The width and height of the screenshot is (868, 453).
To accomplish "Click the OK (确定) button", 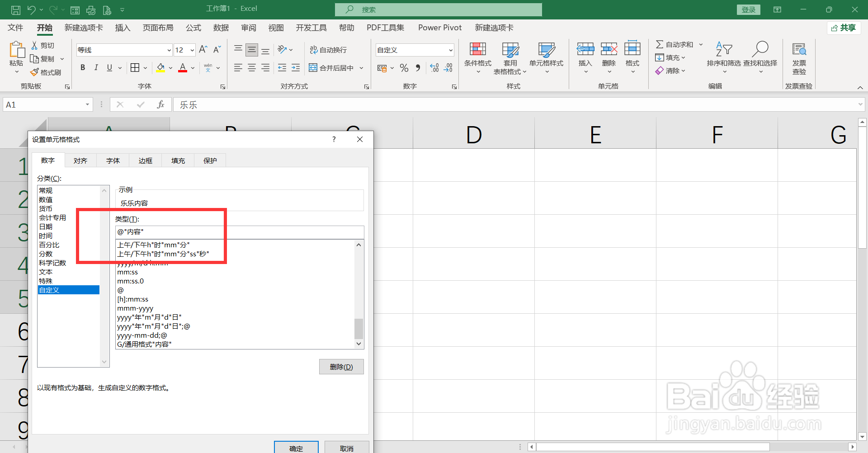I will pyautogui.click(x=296, y=448).
